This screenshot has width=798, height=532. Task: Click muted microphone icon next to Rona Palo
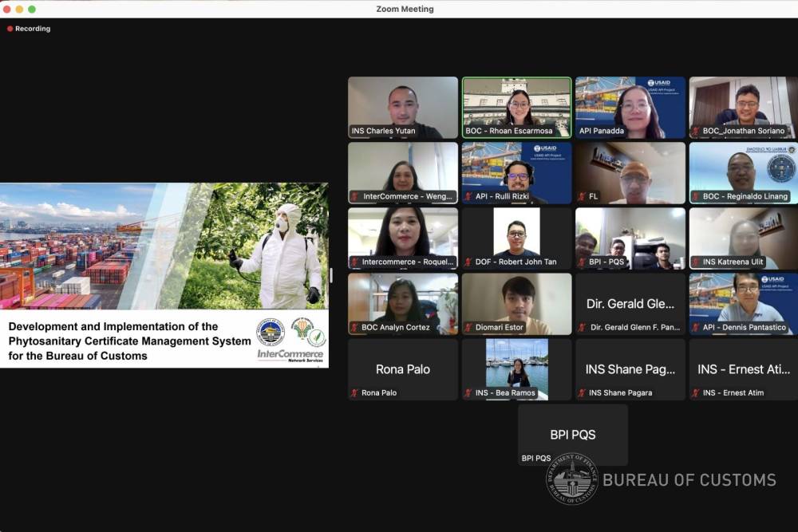click(x=354, y=393)
